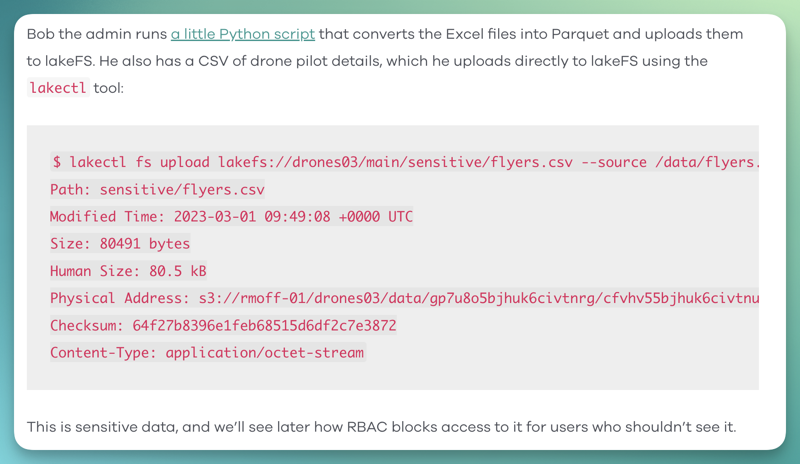Viewport: 800px width, 464px height.
Task: Click the "Human Size: 80.5 kB" line
Action: (128, 270)
